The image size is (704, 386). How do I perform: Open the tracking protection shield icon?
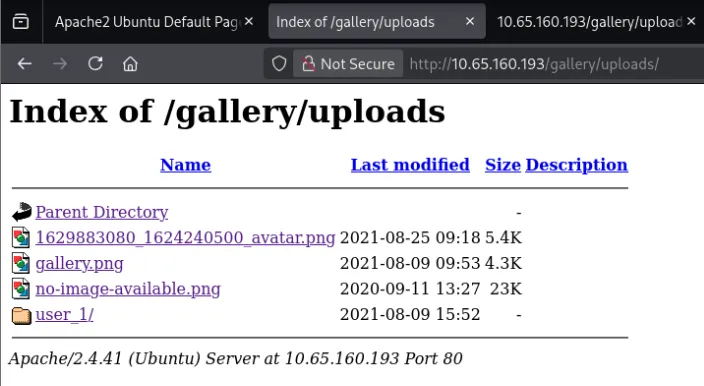pos(279,64)
